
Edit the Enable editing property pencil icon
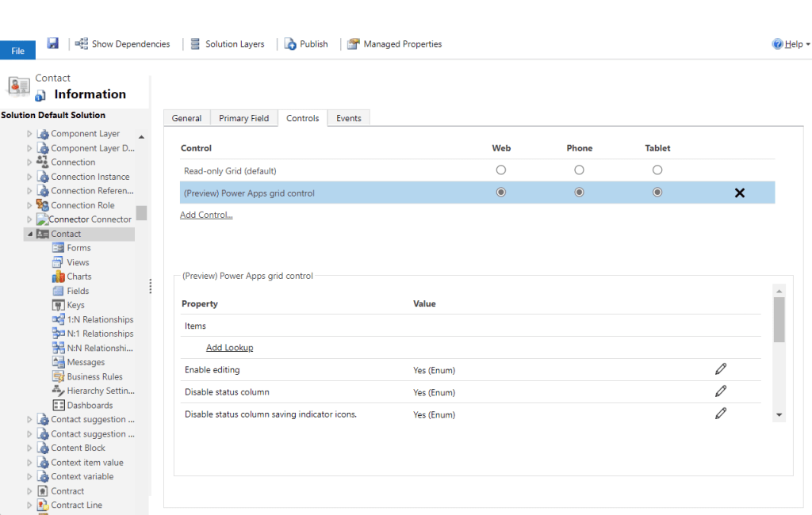click(720, 369)
